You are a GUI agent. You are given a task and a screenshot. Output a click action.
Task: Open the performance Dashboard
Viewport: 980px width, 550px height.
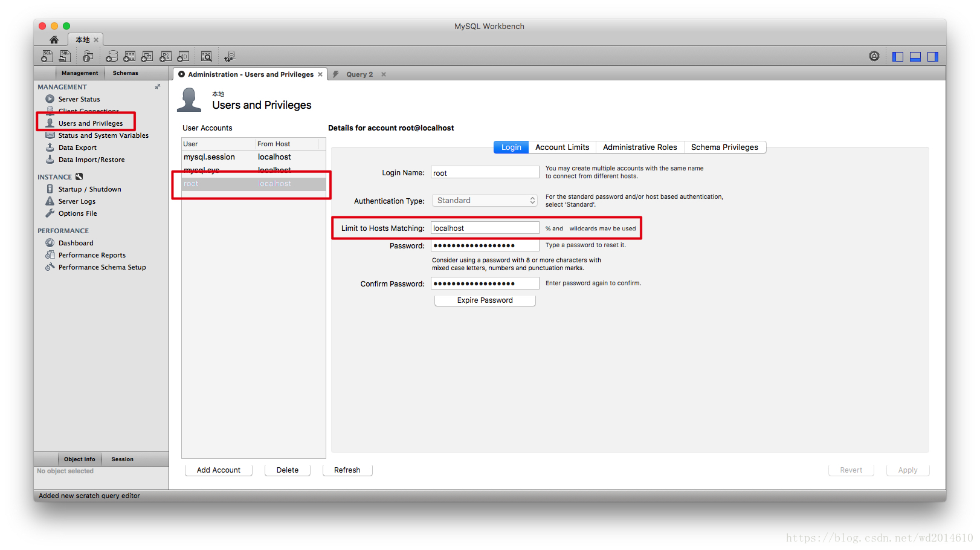(76, 243)
